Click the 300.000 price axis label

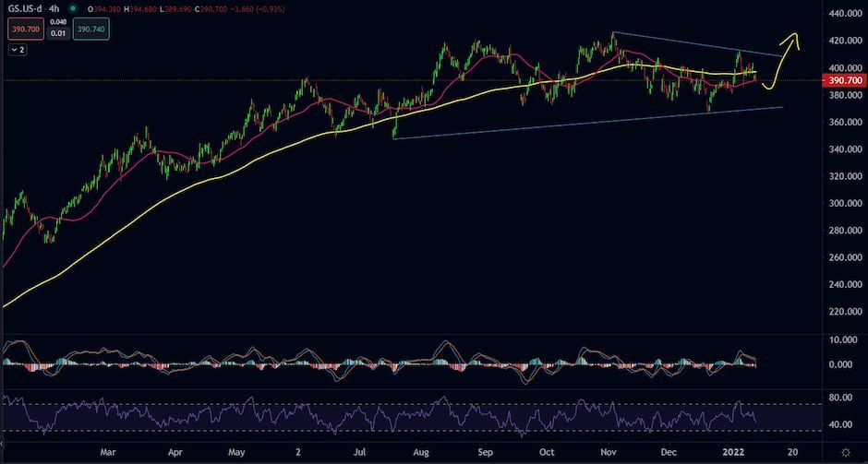[846, 203]
